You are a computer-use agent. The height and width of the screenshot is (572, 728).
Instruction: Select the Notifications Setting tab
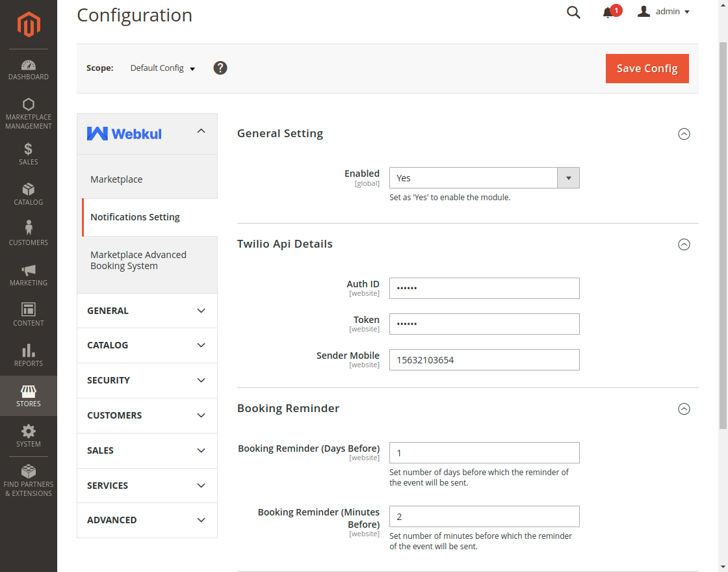135,217
